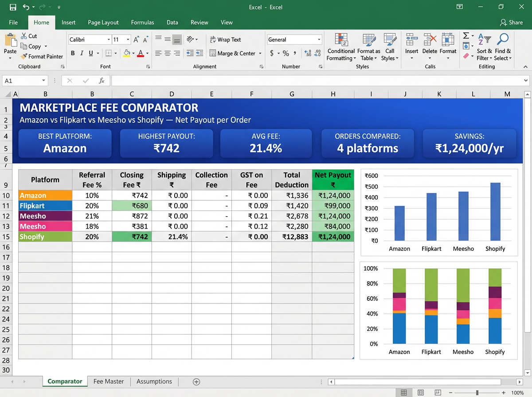This screenshot has width=532, height=397.
Task: Switch to the Insert ribbon tab
Action: (68, 22)
